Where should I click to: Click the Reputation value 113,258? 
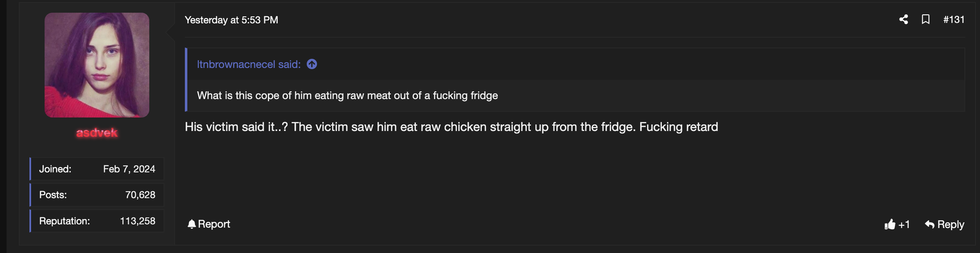(137, 221)
